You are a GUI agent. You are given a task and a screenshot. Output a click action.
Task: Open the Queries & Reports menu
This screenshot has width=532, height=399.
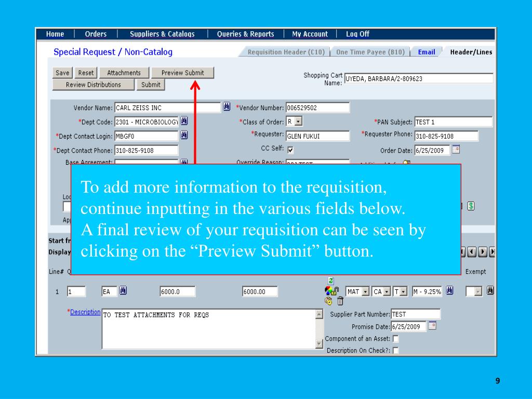click(245, 34)
